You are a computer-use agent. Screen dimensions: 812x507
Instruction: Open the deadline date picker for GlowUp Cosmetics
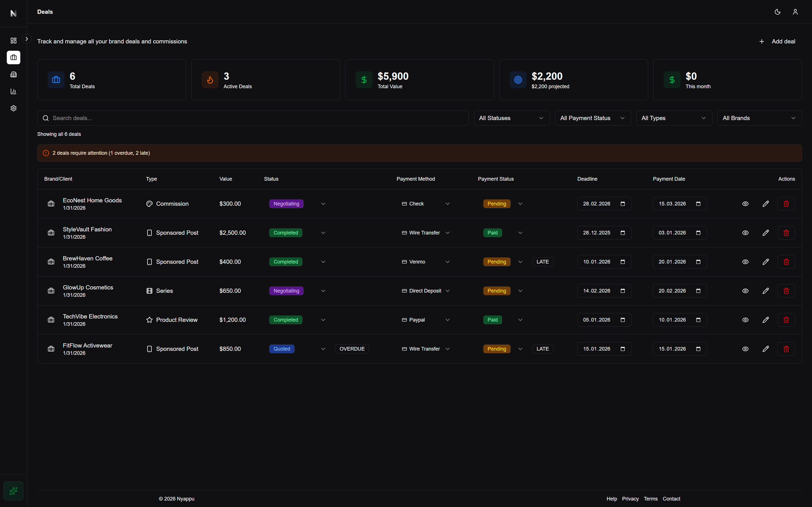(x=623, y=291)
